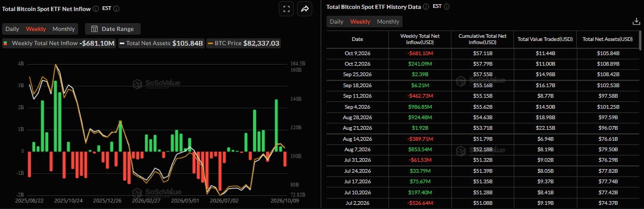Click the share arrow icon on chart
Viewport: 644px width, 209px height.
[x=304, y=9]
